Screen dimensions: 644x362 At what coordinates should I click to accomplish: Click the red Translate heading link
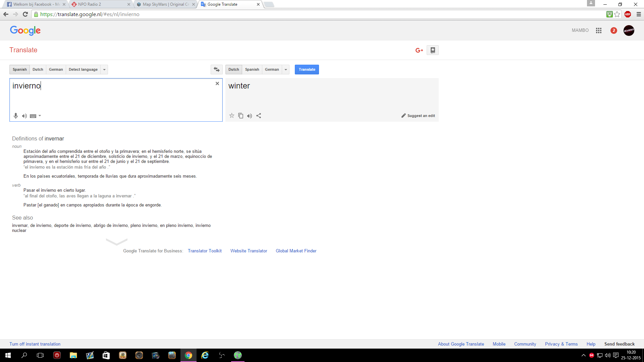(23, 50)
